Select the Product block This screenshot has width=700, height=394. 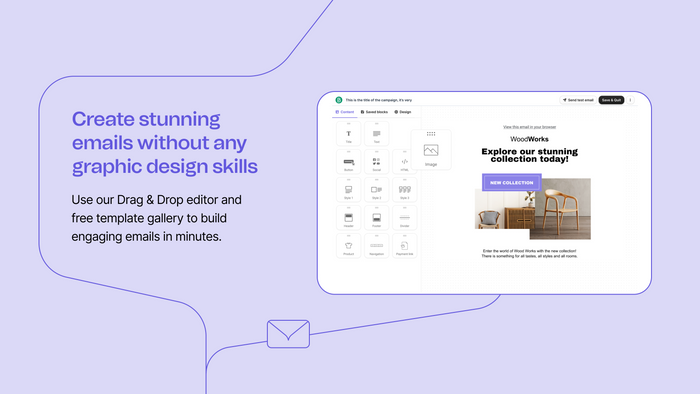(349, 246)
